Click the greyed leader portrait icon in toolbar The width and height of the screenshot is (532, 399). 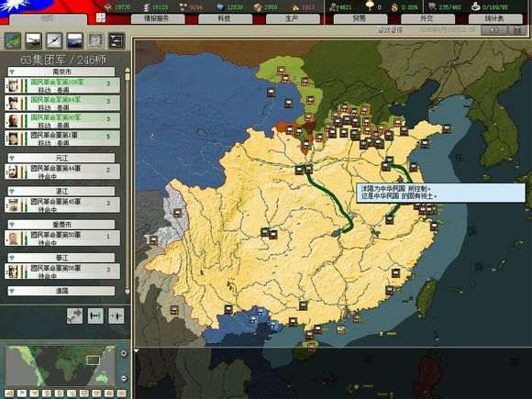click(95, 40)
